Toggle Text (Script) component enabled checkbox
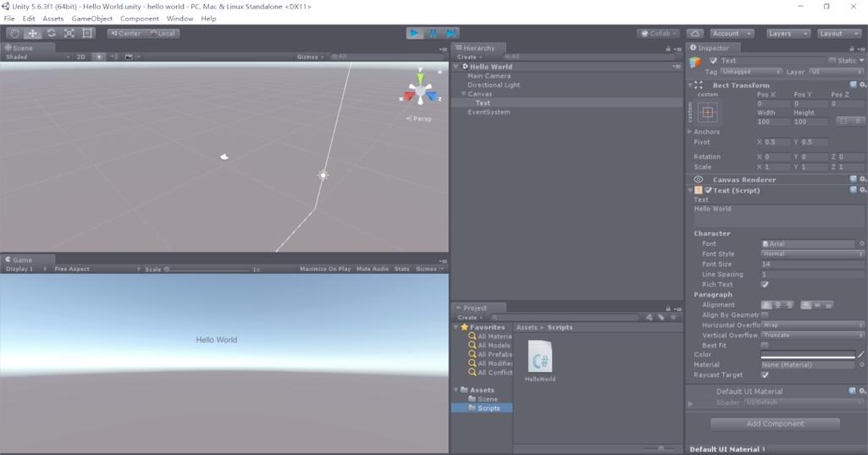 tap(708, 190)
